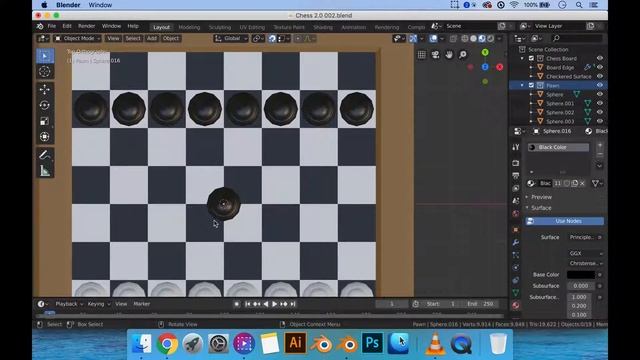This screenshot has width=640, height=360.
Task: Select the Rotate tool
Action: click(x=45, y=105)
